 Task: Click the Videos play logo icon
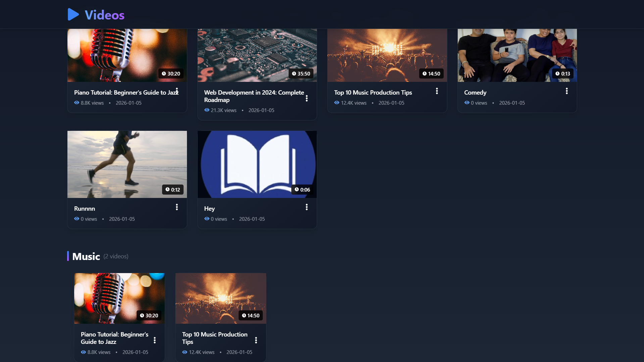[73, 15]
